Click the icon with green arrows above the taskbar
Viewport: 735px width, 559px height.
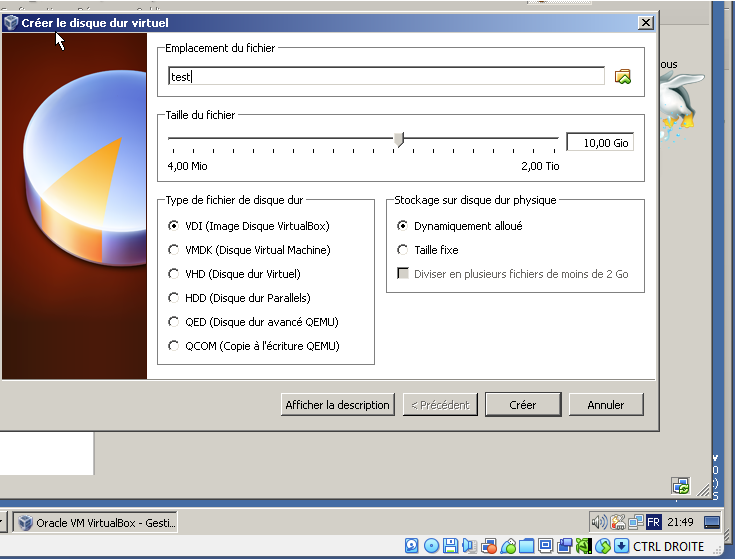(x=681, y=486)
